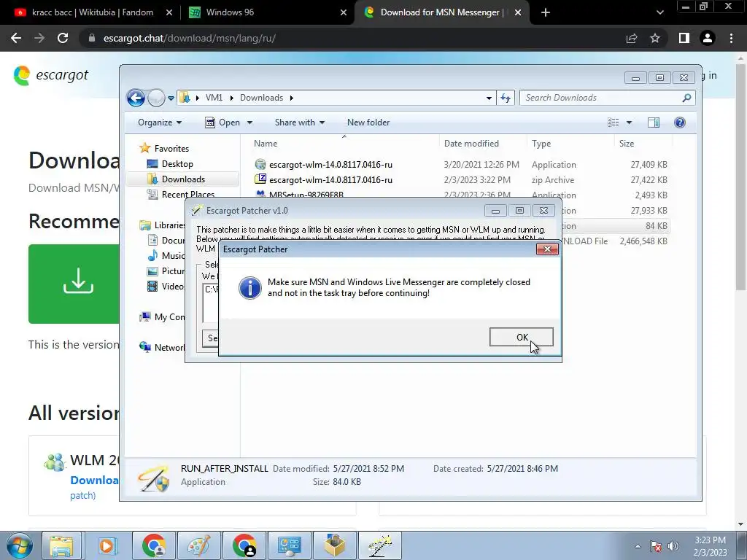Image resolution: width=747 pixels, height=560 pixels.
Task: Open Recent Places in the navigation pane
Action: pos(181,194)
